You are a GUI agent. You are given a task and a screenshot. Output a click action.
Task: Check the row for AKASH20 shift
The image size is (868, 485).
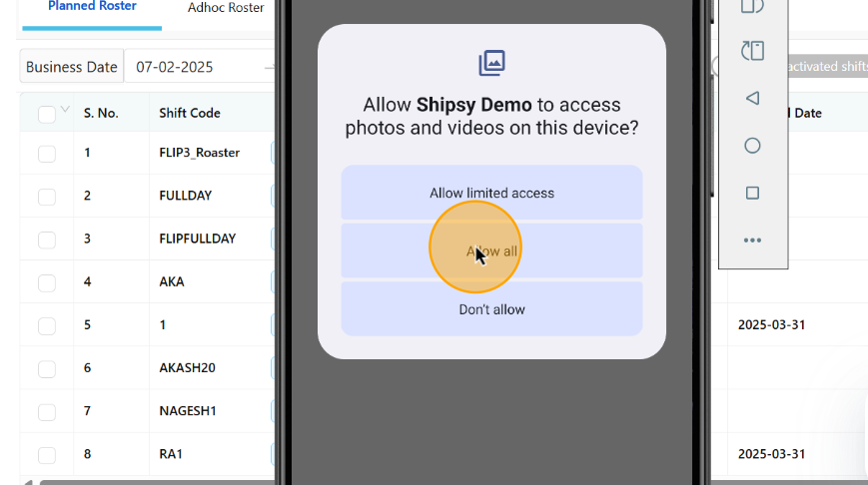point(47,369)
